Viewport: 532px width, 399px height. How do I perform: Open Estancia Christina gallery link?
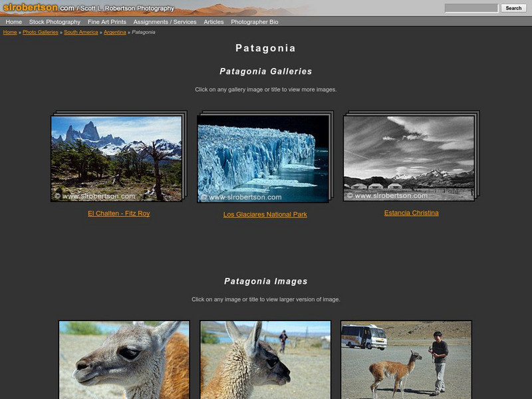[411, 213]
